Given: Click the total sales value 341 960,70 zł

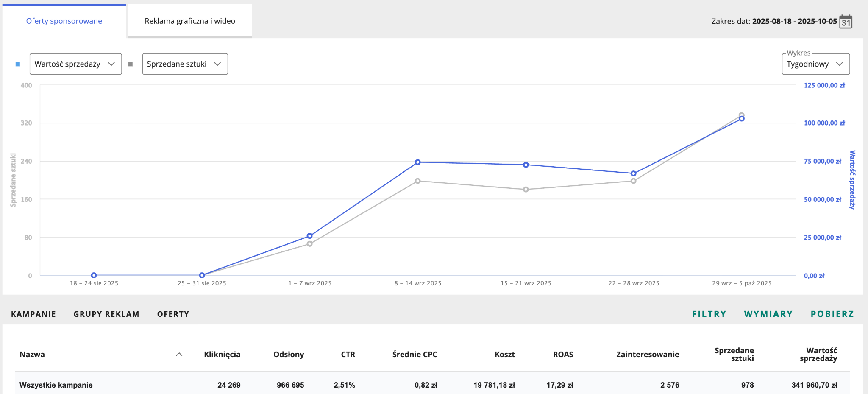Looking at the screenshot, I should pos(814,385).
